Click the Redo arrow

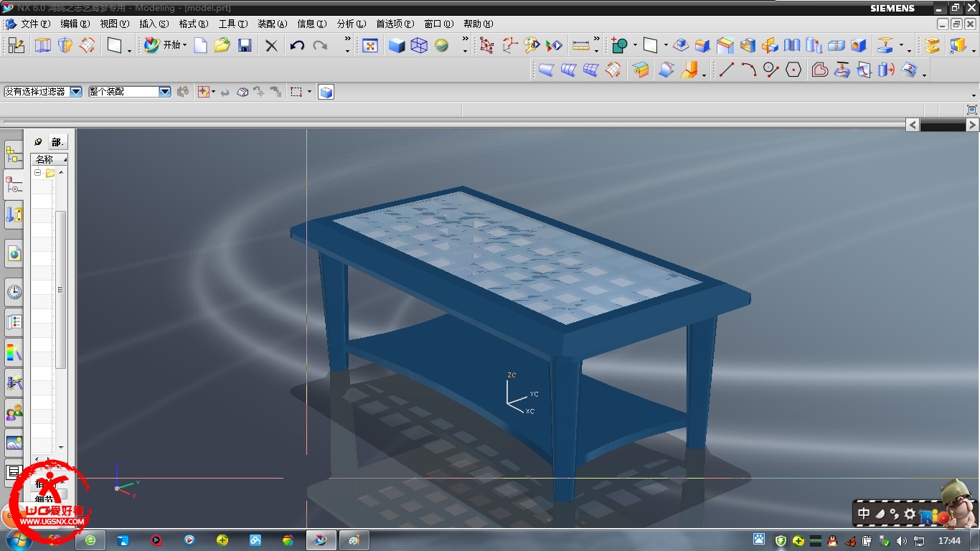point(320,45)
